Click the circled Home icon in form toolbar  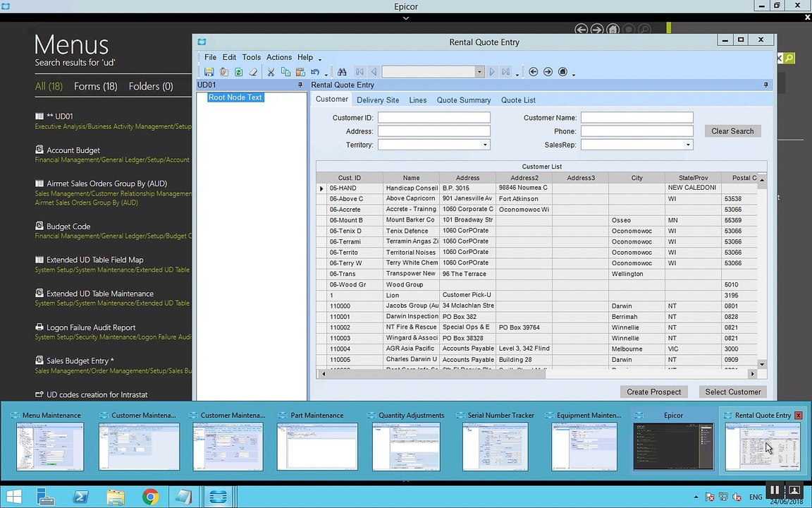[x=563, y=72]
